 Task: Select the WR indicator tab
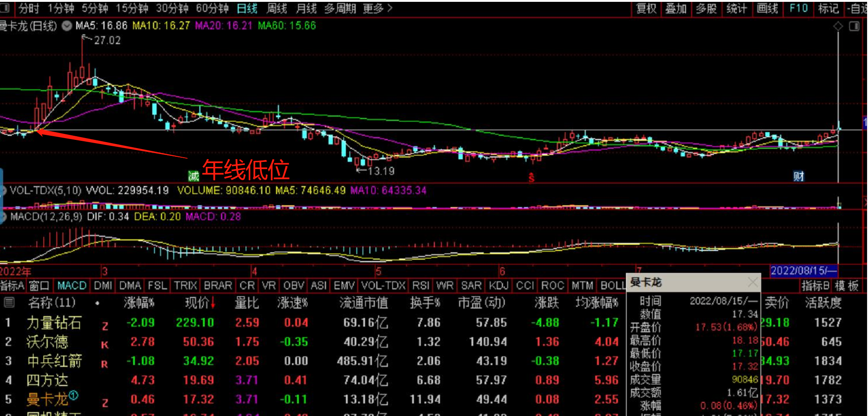pos(445,286)
